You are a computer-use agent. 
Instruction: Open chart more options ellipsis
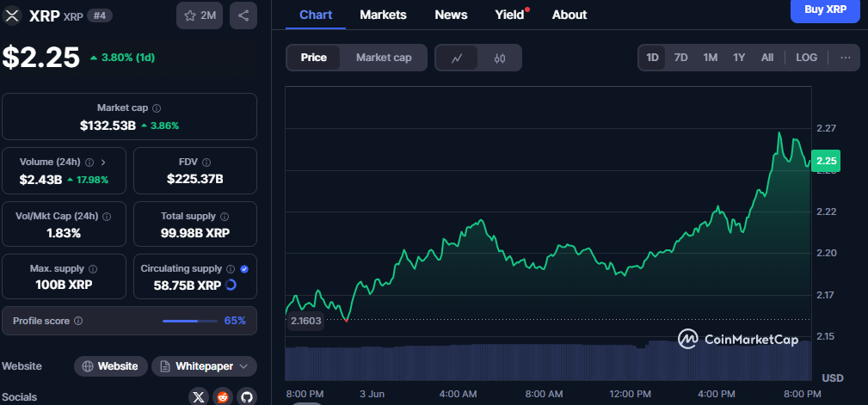(846, 58)
